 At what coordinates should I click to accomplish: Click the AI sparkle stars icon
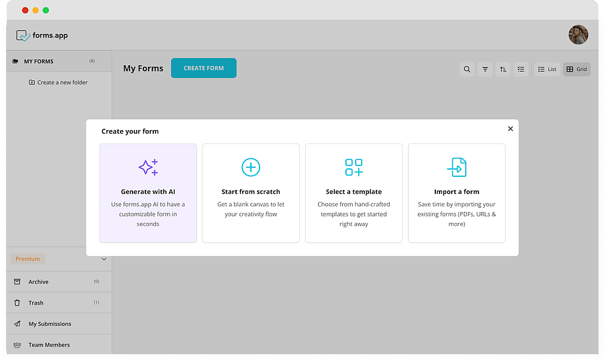click(x=148, y=167)
